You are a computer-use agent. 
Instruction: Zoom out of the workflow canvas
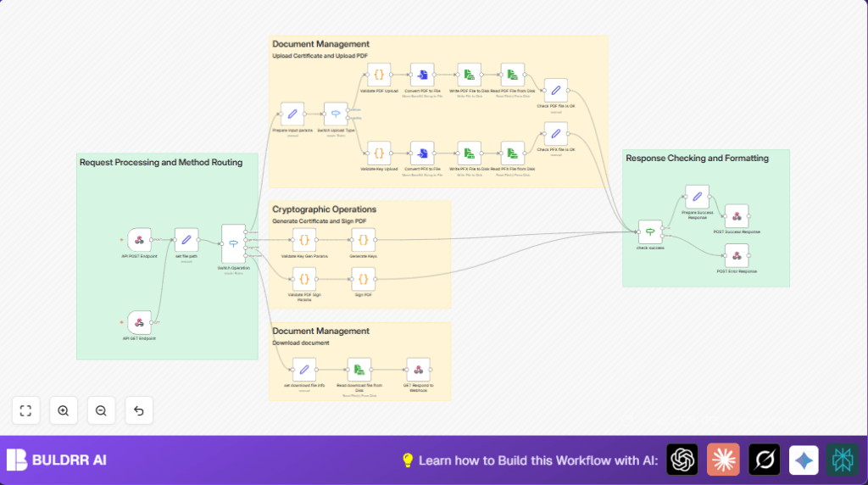[101, 411]
